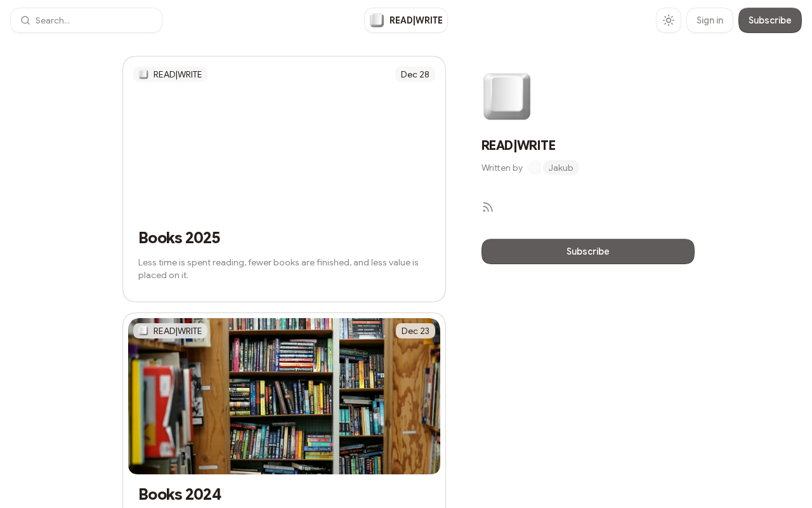The image size is (812, 508).
Task: Open the Books 2024 post title
Action: point(180,494)
